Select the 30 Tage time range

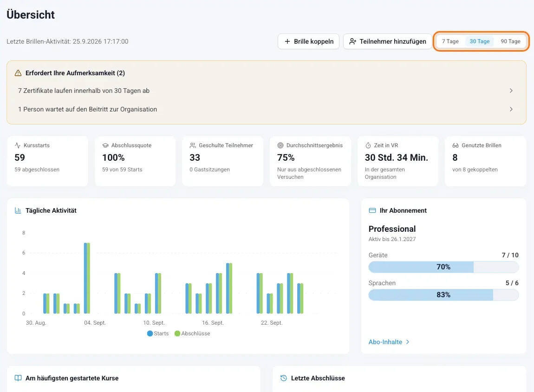(x=480, y=41)
